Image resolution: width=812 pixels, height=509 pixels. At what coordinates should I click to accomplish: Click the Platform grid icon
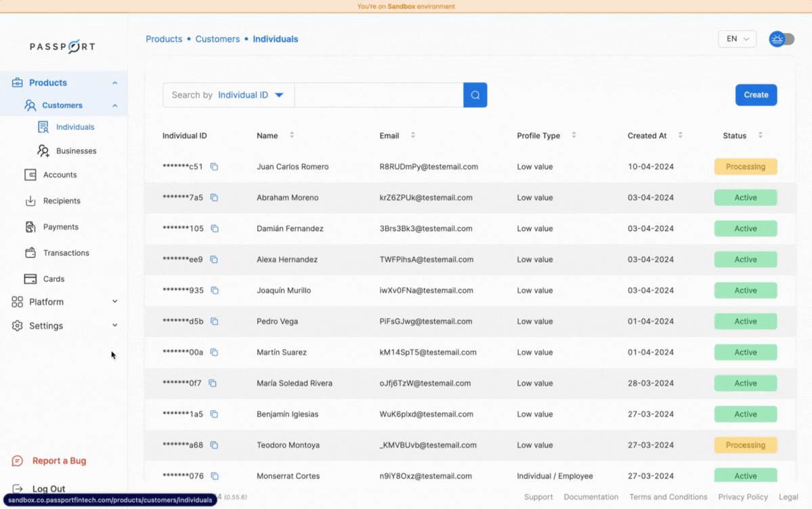pyautogui.click(x=17, y=302)
